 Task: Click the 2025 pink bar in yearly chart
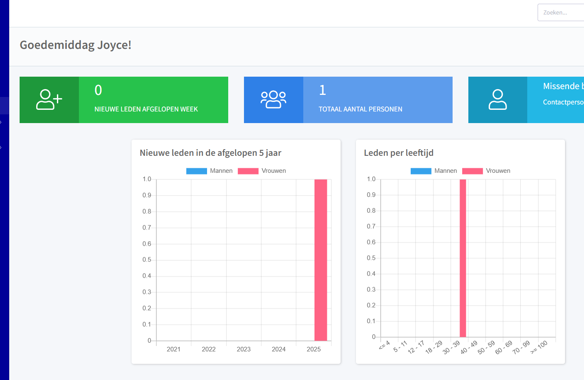(321, 260)
